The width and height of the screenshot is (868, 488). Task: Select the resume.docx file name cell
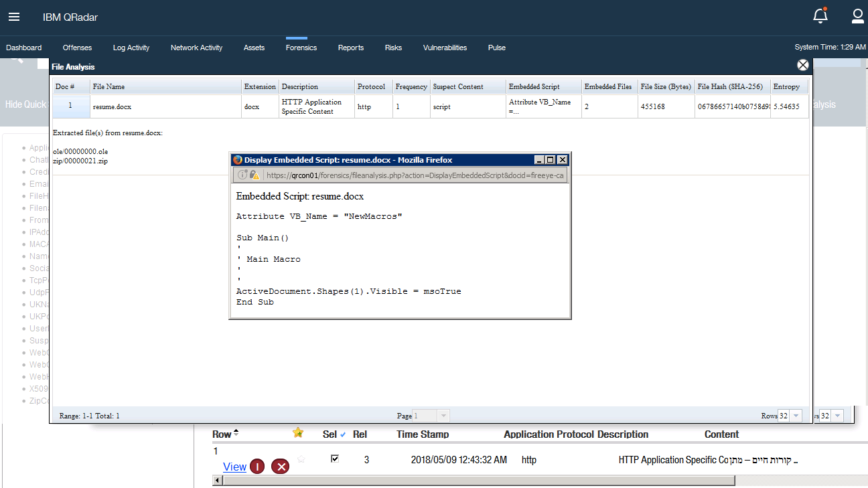[166, 106]
